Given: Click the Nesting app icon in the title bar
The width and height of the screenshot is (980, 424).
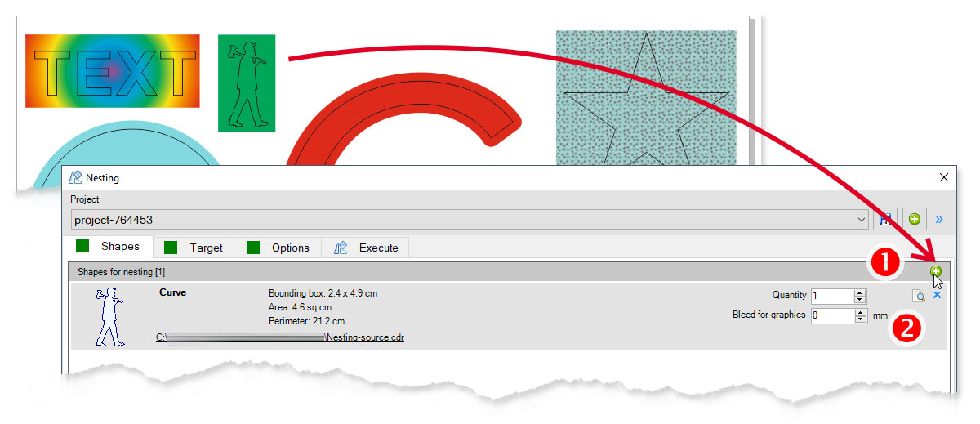Looking at the screenshot, I should [76, 177].
